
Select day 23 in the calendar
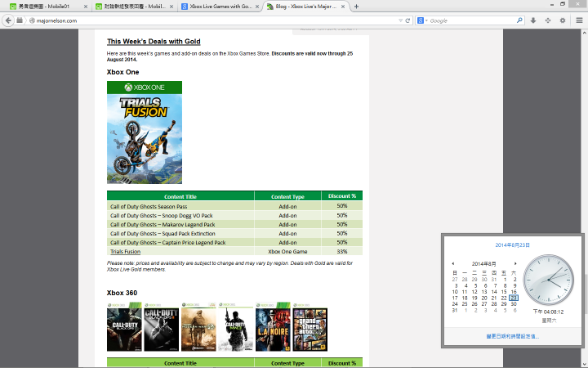[514, 298]
